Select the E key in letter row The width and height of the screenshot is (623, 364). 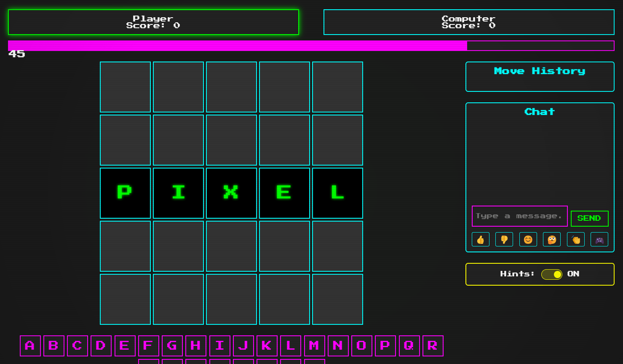[125, 346]
